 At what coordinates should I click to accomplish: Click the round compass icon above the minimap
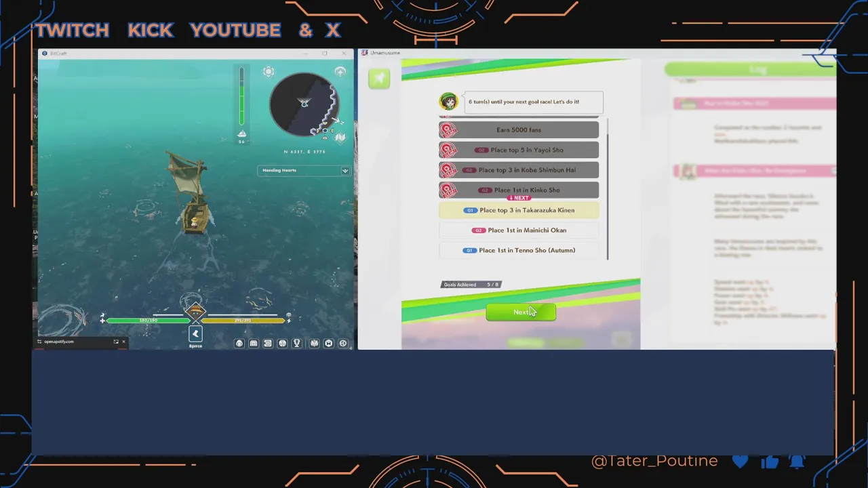[340, 71]
